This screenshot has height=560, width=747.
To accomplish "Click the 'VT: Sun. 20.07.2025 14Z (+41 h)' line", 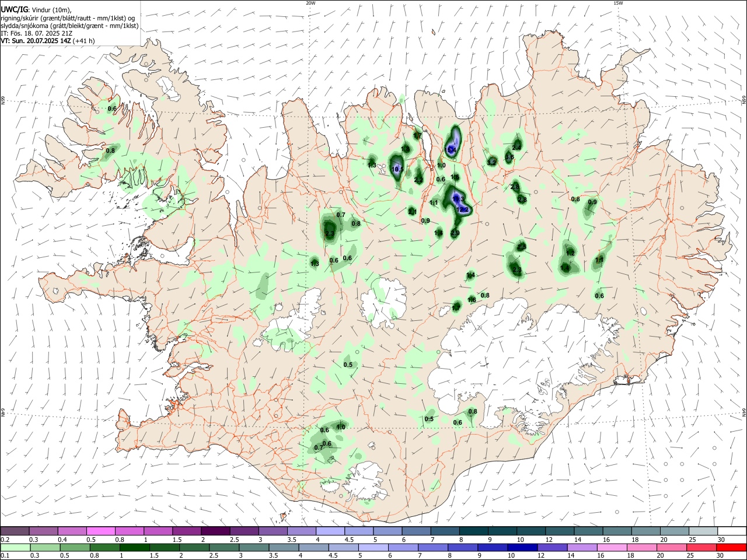I will tap(47, 41).
